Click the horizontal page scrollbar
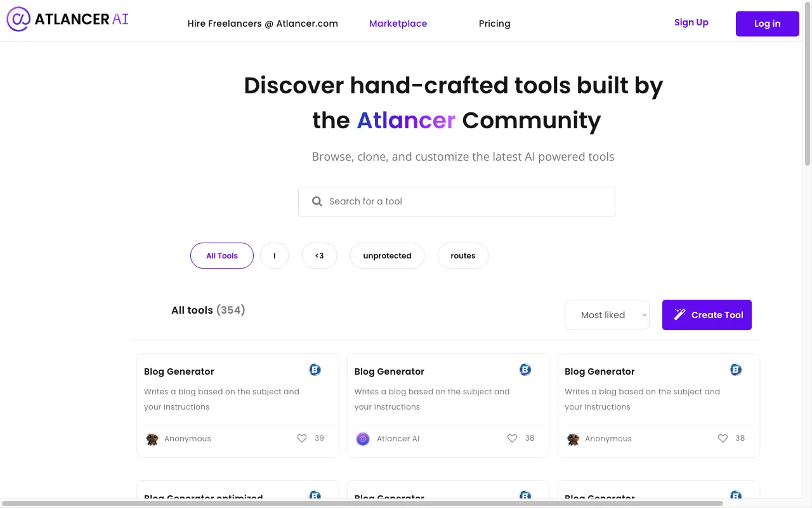Image resolution: width=812 pixels, height=508 pixels. (362, 504)
